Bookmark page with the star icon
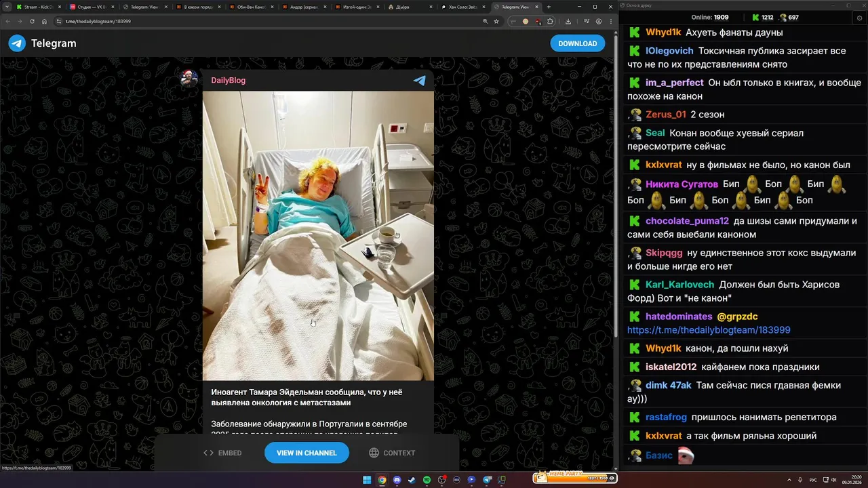Viewport: 868px width, 488px height. (496, 21)
